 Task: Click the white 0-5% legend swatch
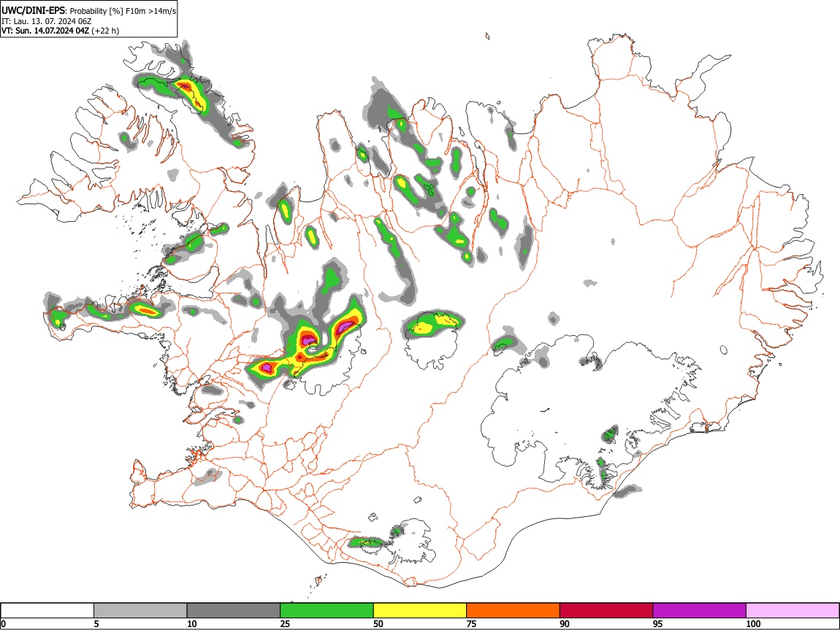(x=47, y=610)
